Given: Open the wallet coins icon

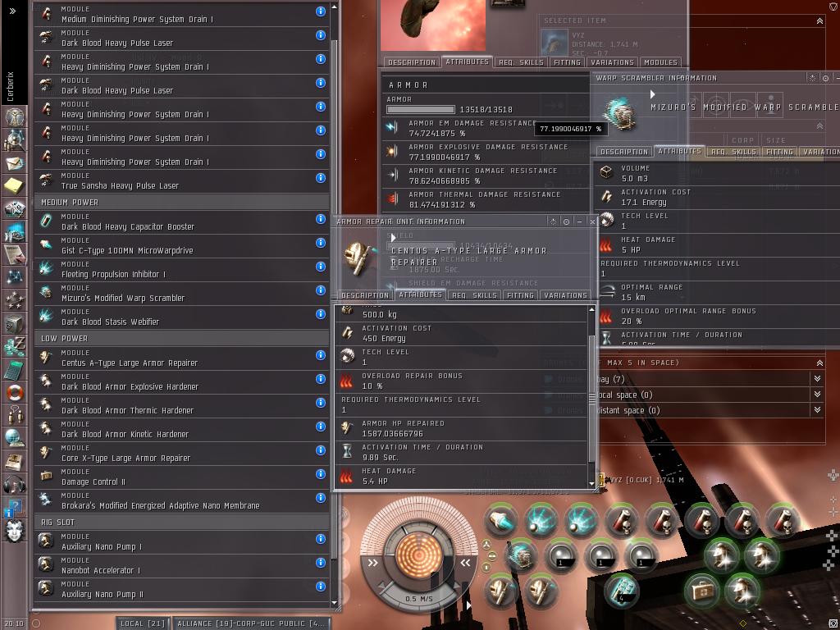Looking at the screenshot, I should pos(15,346).
